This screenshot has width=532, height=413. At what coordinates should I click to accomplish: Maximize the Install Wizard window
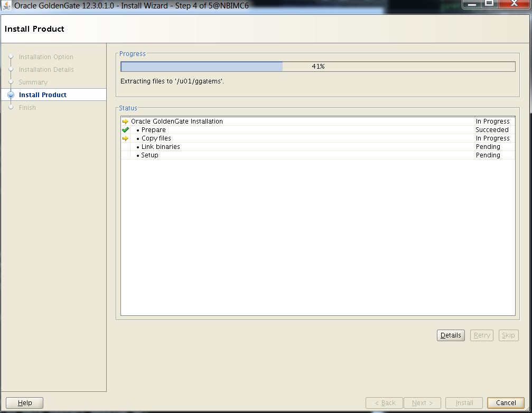click(x=490, y=5)
